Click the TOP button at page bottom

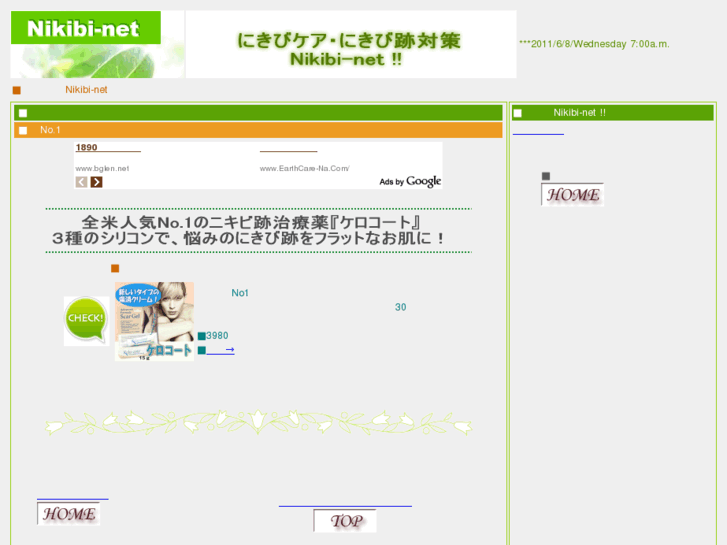345,520
